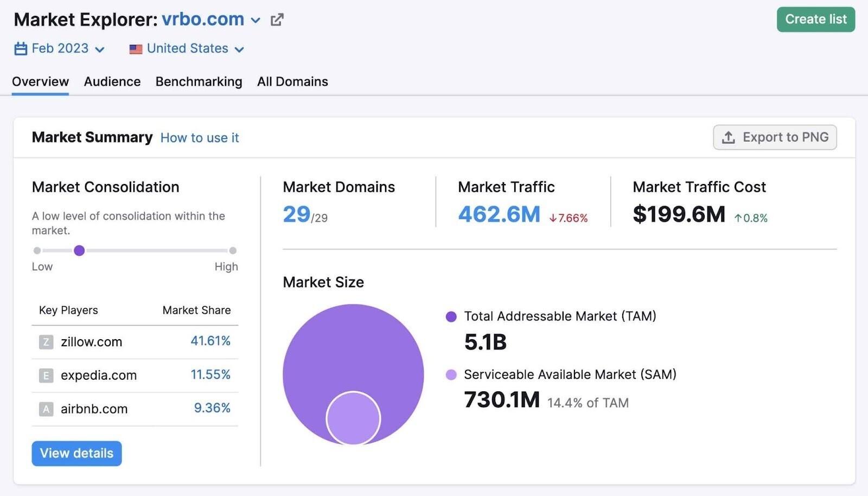Switch to the All Domains tab
This screenshot has width=868, height=496.
292,81
